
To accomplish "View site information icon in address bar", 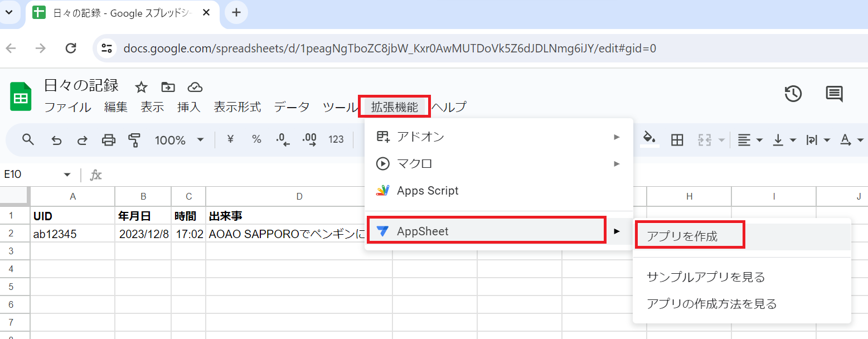I will [106, 49].
